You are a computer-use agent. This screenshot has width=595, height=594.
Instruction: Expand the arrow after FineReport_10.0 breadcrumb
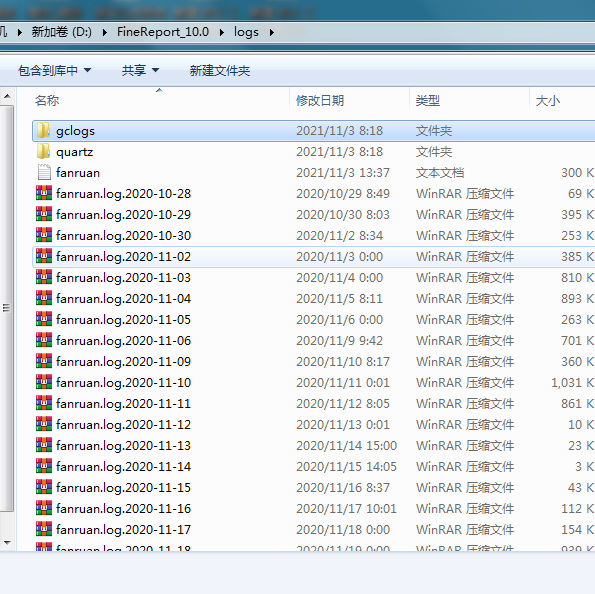(x=222, y=32)
